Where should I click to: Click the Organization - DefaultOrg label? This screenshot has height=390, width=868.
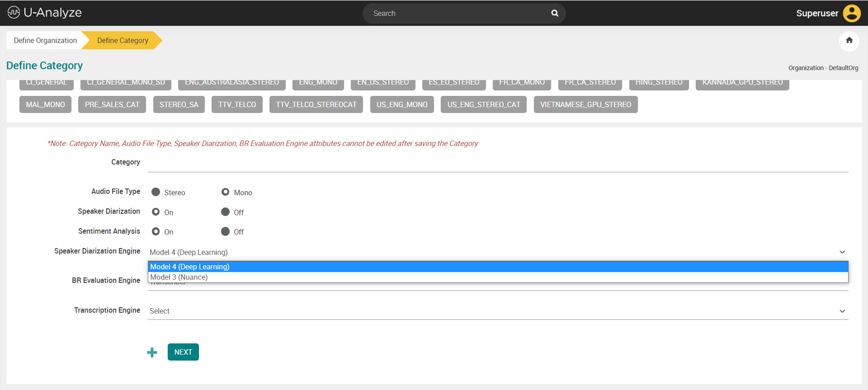click(823, 68)
